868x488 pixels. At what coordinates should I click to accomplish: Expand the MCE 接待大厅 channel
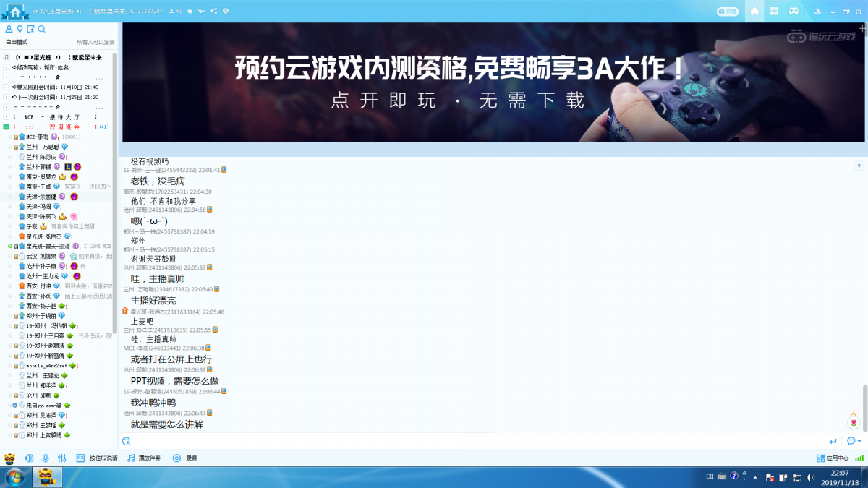7,116
